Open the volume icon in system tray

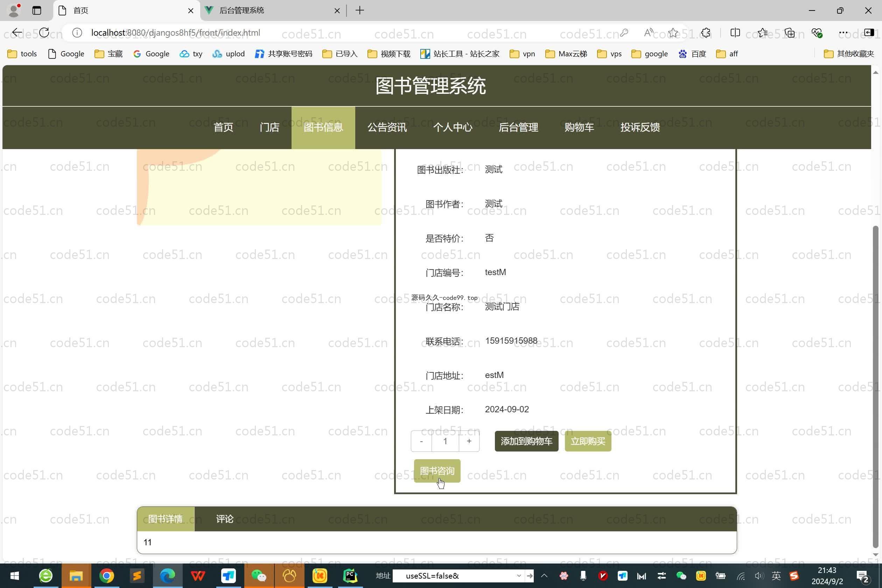click(759, 576)
